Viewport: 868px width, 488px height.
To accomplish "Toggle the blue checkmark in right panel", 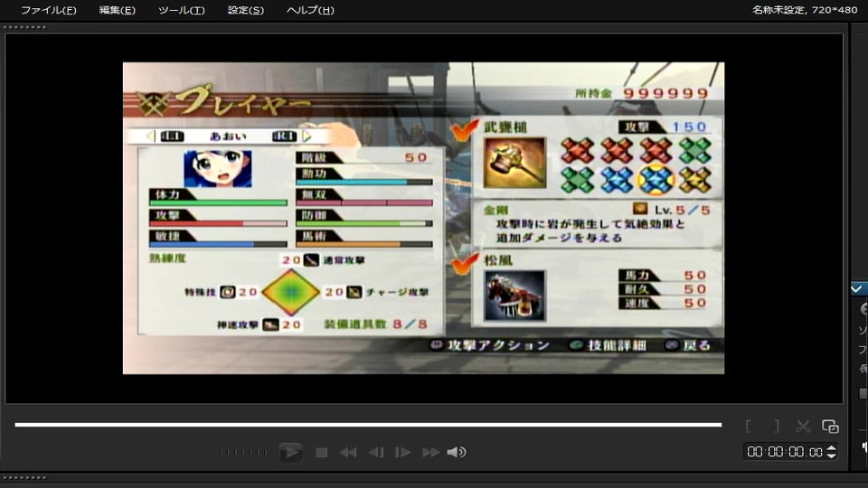I will (x=856, y=288).
